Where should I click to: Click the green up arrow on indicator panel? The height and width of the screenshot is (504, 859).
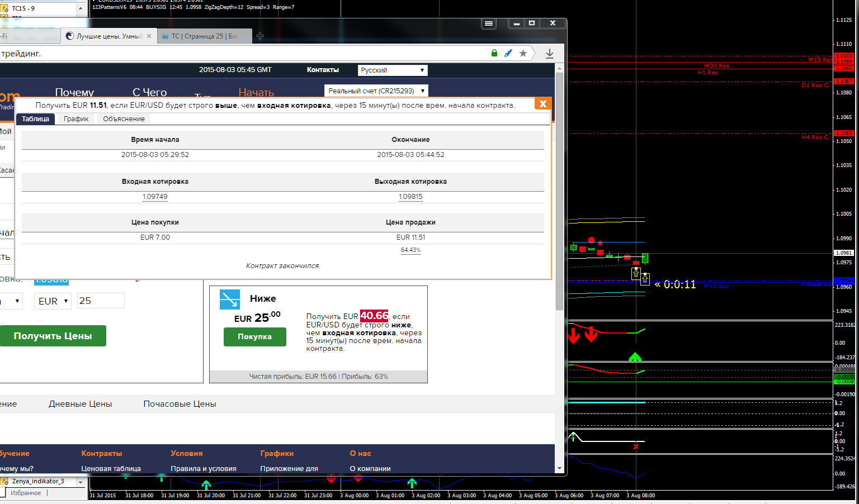635,356
